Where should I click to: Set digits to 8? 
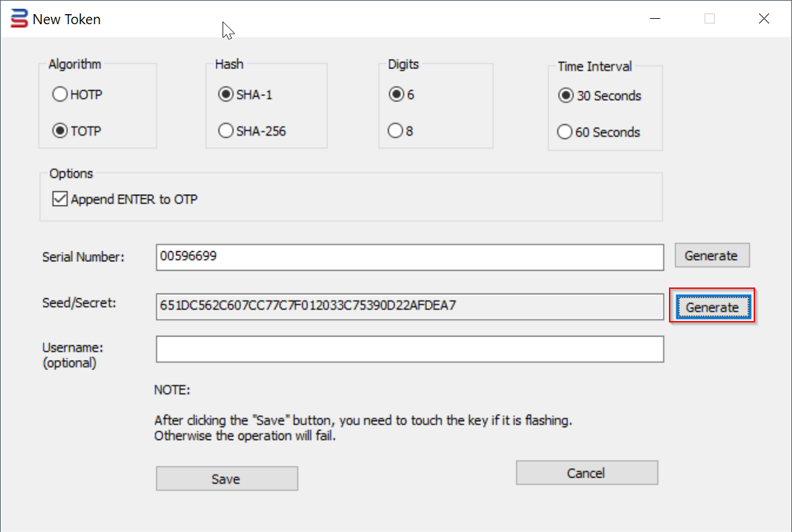click(x=397, y=131)
